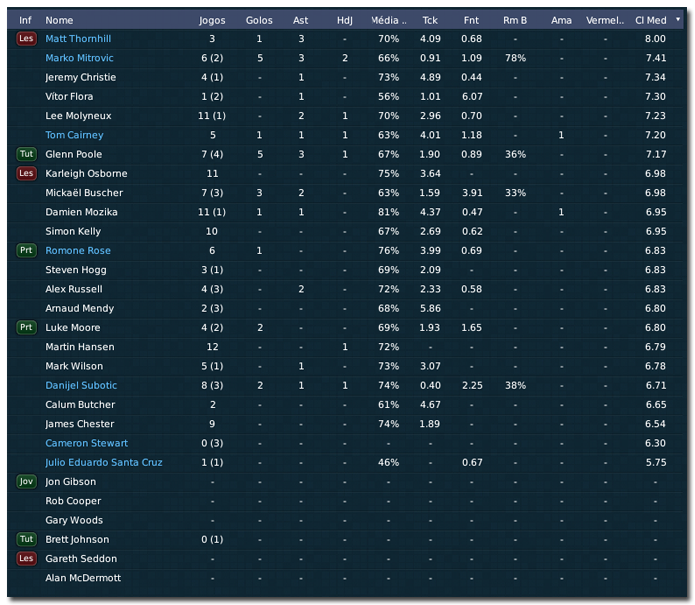Viewport: 695px width, 605px height.
Task: Click the Tut badge beside Brett Johnson
Action: [x=26, y=540]
